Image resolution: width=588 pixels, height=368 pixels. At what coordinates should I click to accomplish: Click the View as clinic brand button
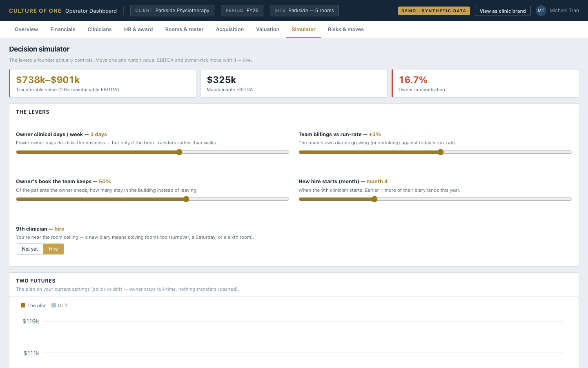click(503, 11)
